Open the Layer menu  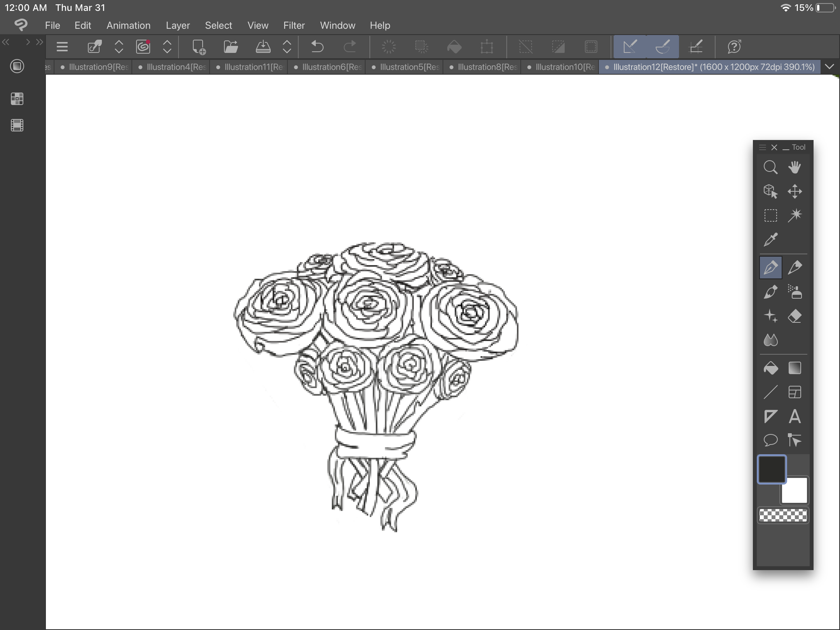click(x=178, y=26)
